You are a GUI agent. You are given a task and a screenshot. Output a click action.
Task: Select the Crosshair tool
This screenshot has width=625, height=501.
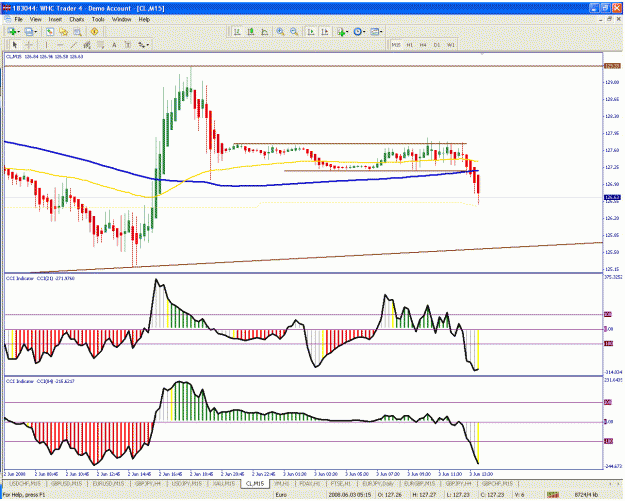point(29,45)
